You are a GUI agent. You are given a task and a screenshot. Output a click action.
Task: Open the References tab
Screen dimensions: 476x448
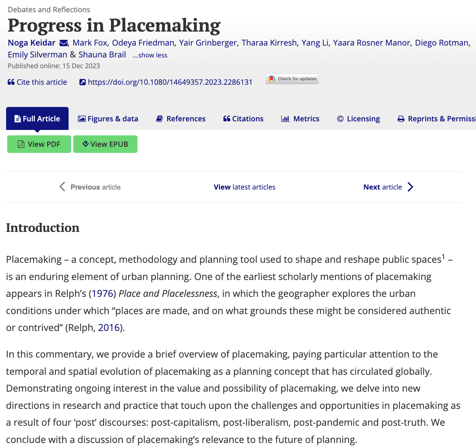tap(181, 119)
